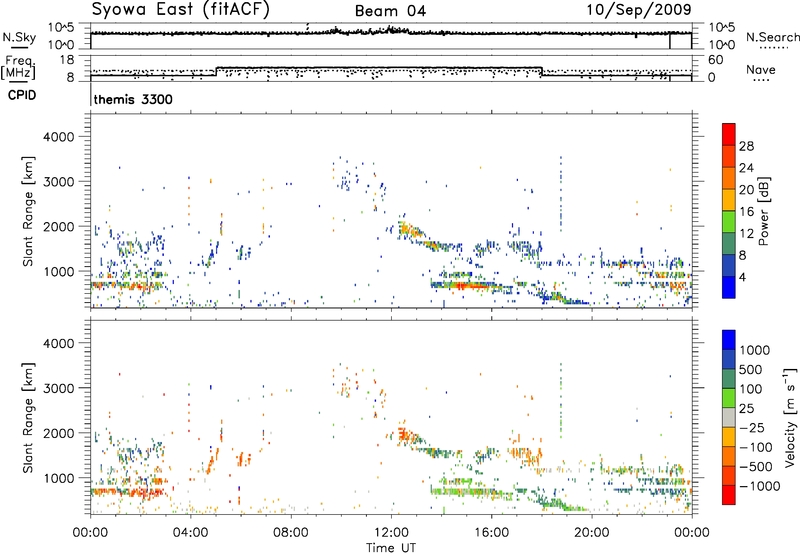Pick the Power color bar segment between 12 and 16
Image resolution: width=800 pixels, height=554 pixels.
coord(729,222)
